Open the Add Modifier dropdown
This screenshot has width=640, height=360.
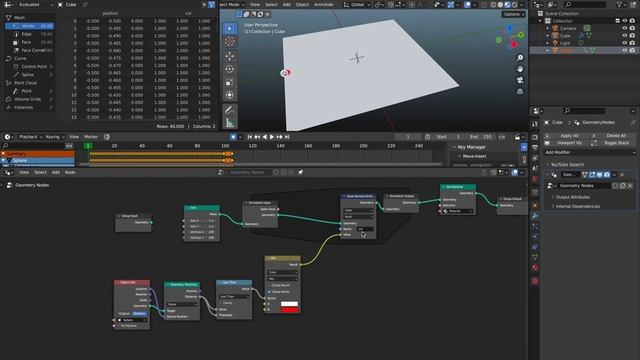click(590, 153)
